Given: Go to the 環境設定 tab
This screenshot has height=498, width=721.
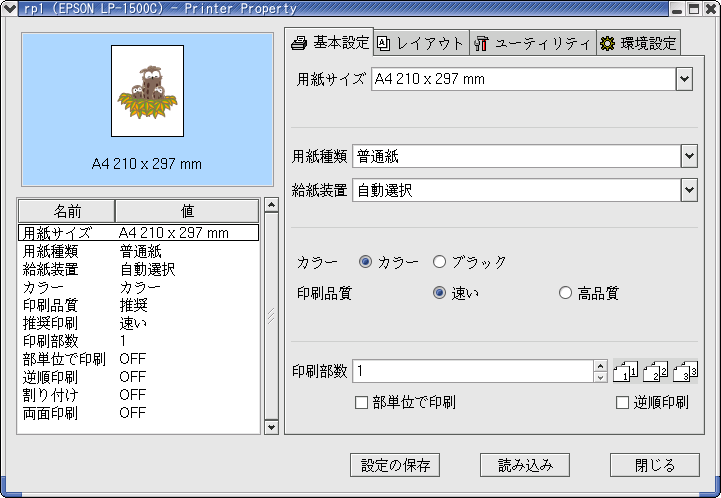Looking at the screenshot, I should tap(638, 43).
